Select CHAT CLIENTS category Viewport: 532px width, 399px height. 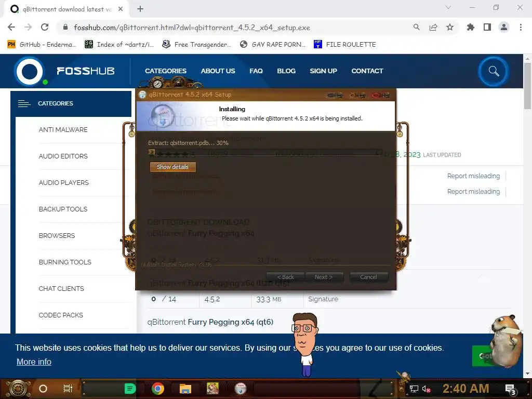[61, 288]
